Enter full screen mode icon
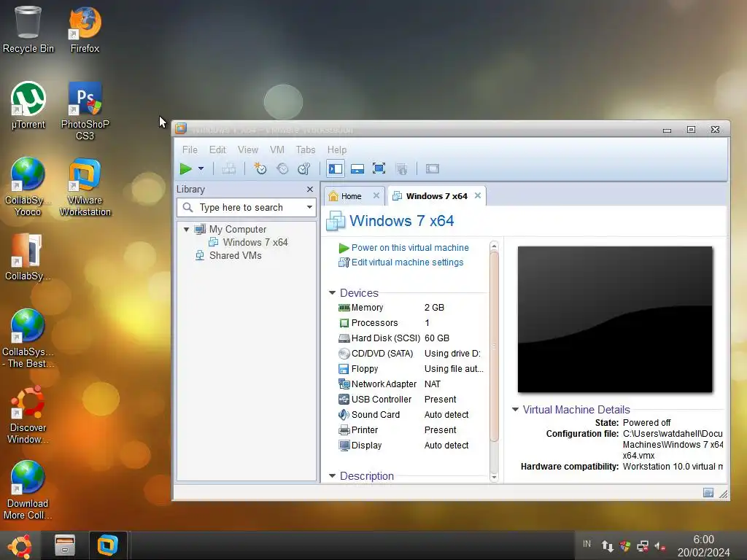The height and width of the screenshot is (560, 747). [379, 168]
